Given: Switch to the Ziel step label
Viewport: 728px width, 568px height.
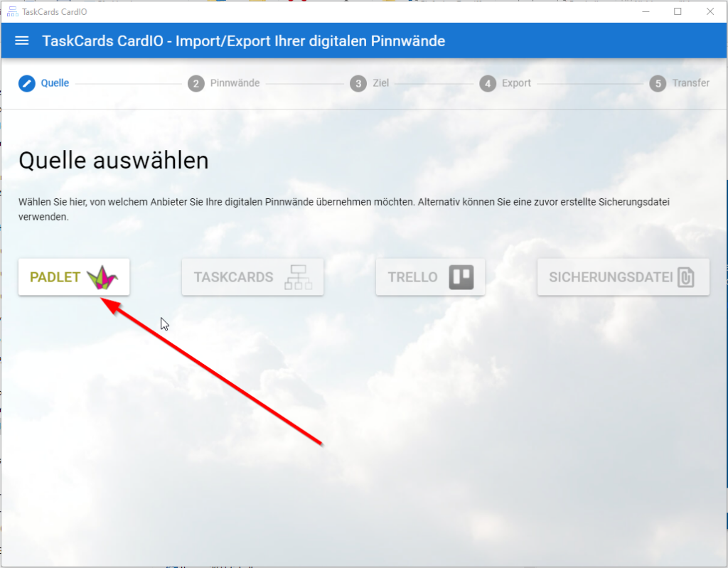Looking at the screenshot, I should click(380, 83).
